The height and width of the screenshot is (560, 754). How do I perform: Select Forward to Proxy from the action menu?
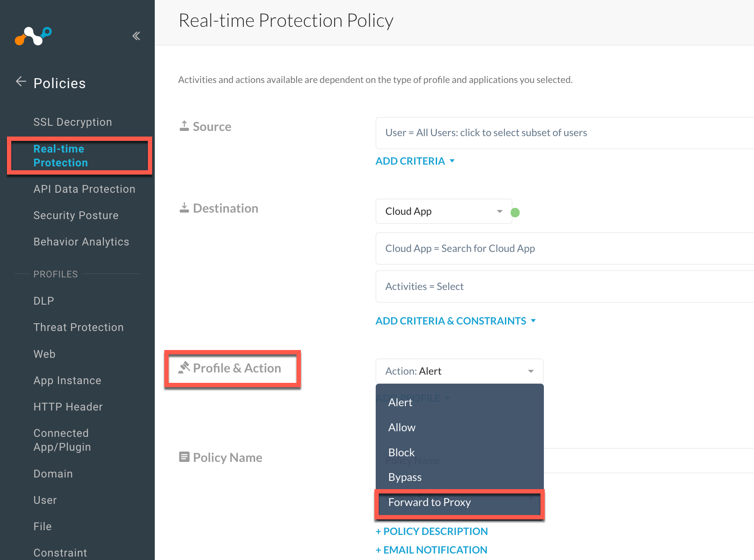click(429, 502)
